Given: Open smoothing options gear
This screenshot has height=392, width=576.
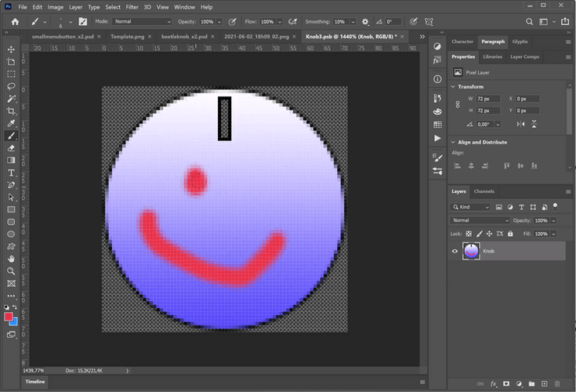Looking at the screenshot, I should tap(365, 22).
